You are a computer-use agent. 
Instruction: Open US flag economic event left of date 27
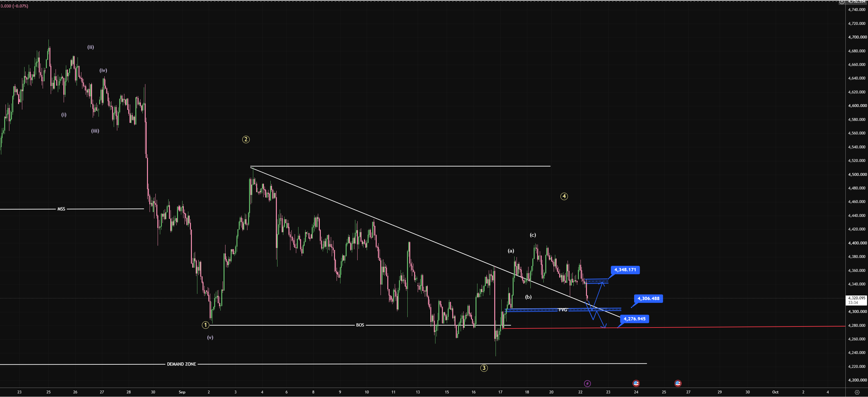[678, 383]
